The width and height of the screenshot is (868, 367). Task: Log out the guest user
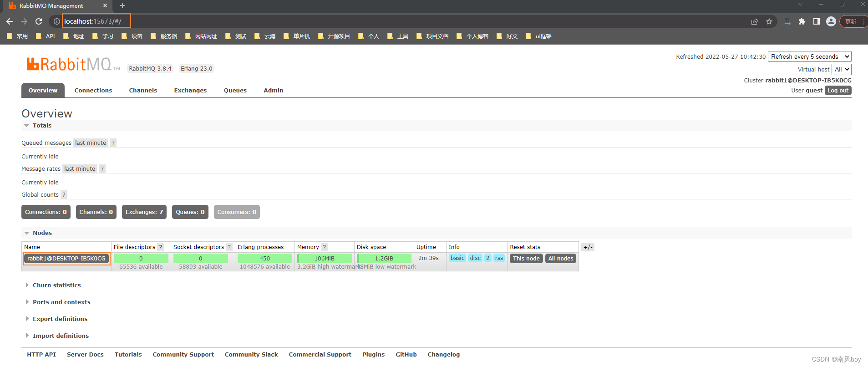(838, 91)
